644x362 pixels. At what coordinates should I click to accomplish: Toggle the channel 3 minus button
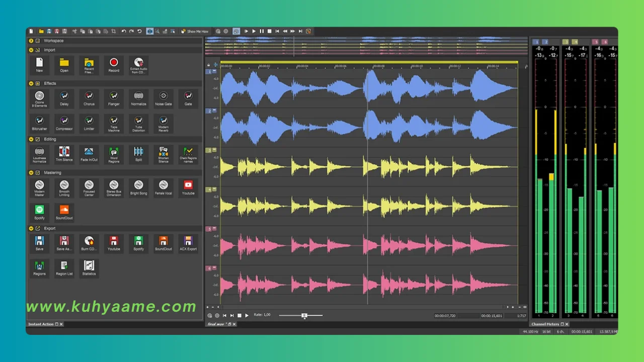click(x=215, y=150)
